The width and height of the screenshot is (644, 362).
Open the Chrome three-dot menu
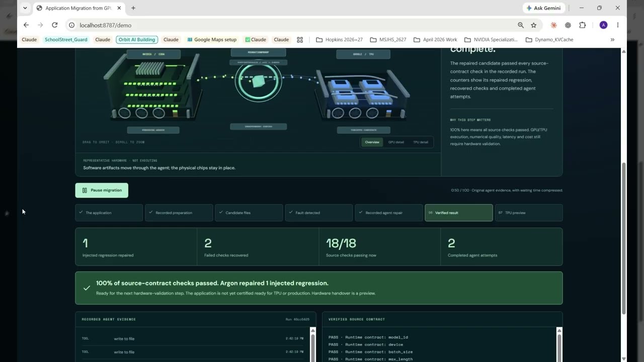tap(618, 25)
